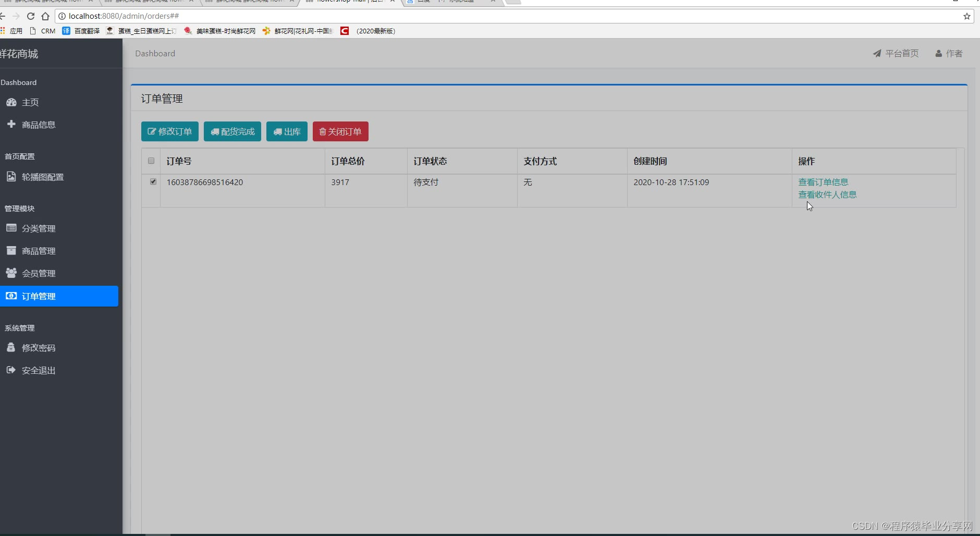The height and width of the screenshot is (536, 980).
Task: Click the 修改订单 button
Action: tap(170, 131)
